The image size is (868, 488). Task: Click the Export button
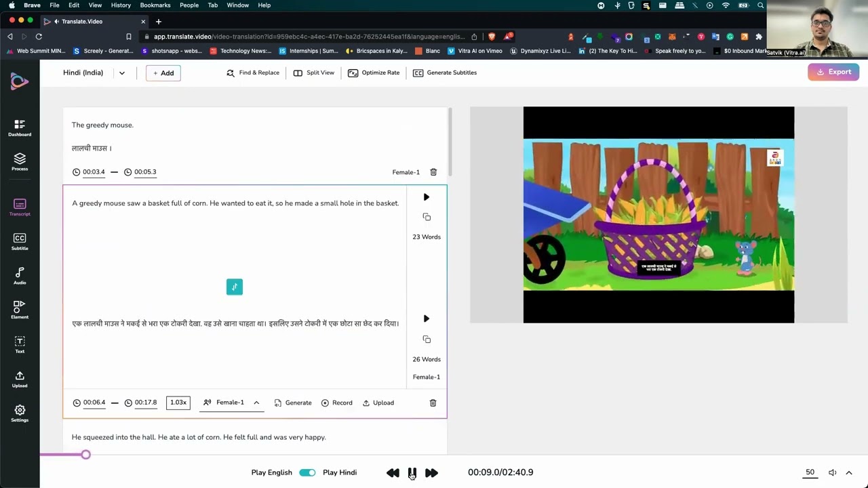(833, 72)
